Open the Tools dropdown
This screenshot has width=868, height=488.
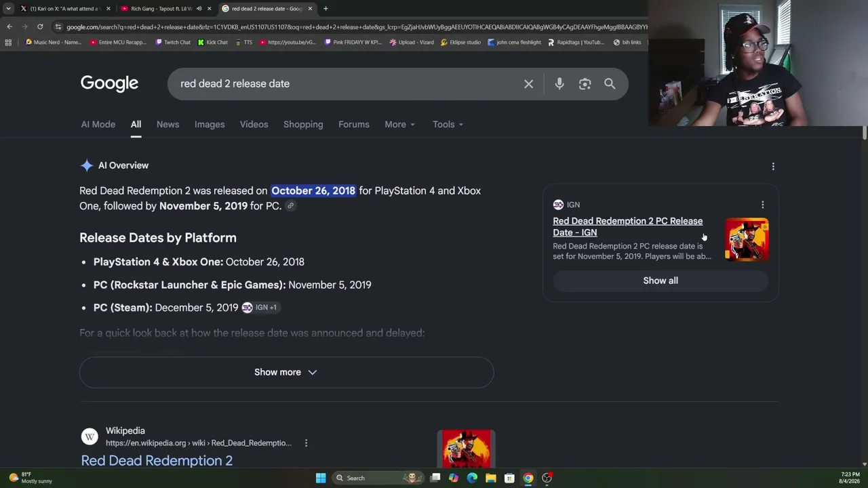pyautogui.click(x=448, y=125)
